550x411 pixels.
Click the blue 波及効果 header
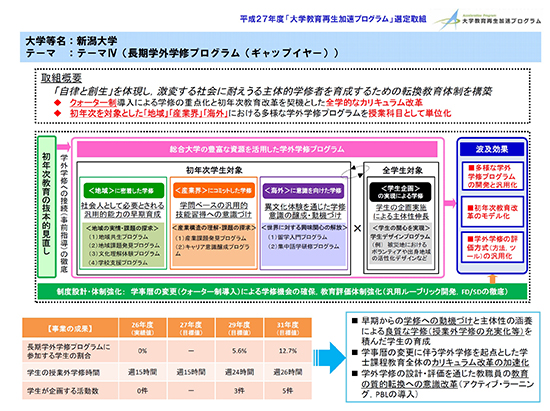pyautogui.click(x=492, y=149)
